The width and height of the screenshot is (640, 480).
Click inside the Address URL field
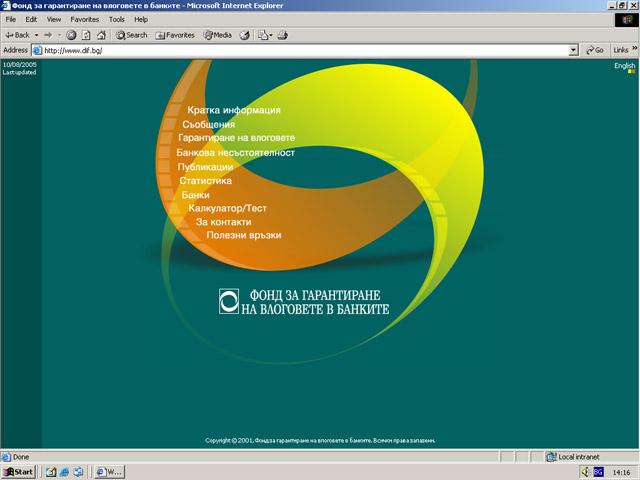(300, 49)
